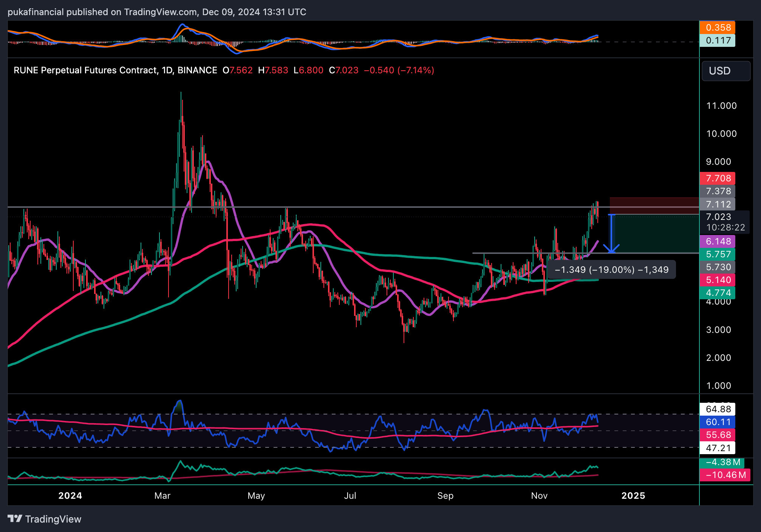Screen dimensions: 761x532
Task: Click the Mar label on time axis
Action: click(162, 496)
